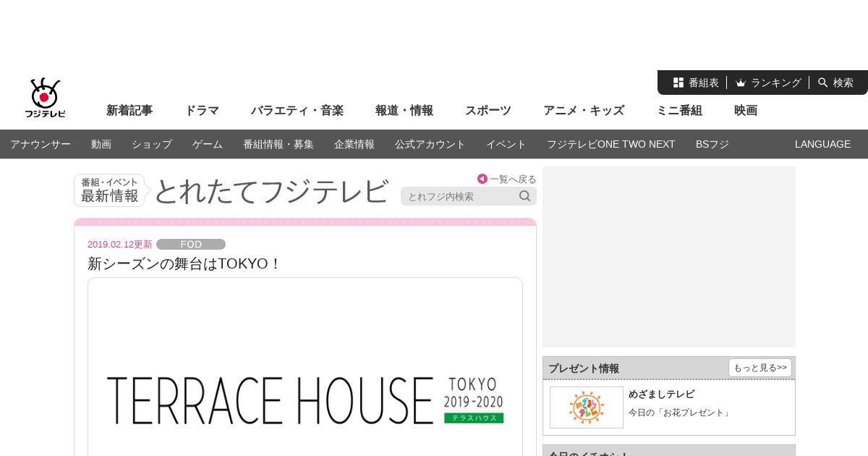Click 今日の「お花プレゼント」 text

point(680,413)
